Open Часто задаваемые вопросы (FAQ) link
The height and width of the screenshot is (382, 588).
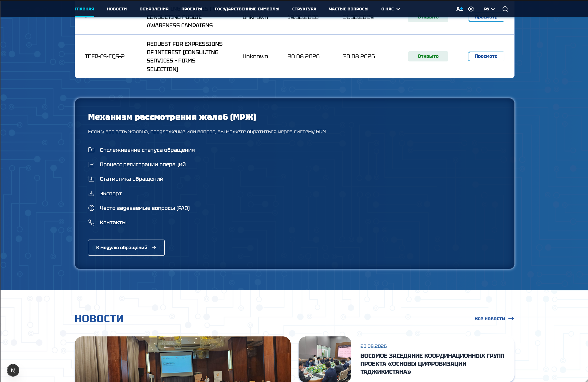point(145,208)
